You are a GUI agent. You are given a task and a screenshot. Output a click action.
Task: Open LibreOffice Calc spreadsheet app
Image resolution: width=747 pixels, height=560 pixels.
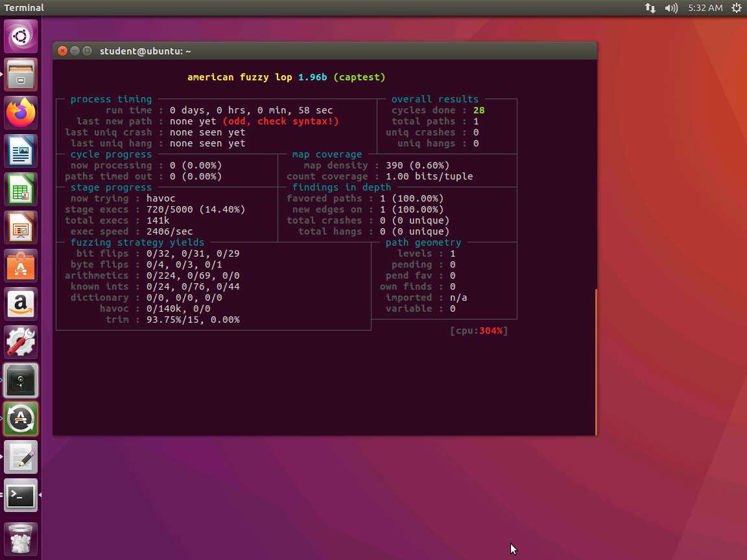coord(21,190)
